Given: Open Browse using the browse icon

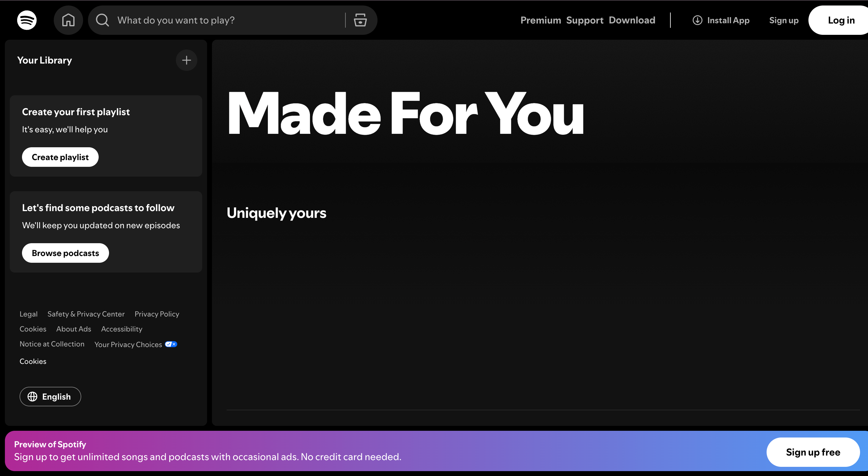Looking at the screenshot, I should (x=360, y=20).
